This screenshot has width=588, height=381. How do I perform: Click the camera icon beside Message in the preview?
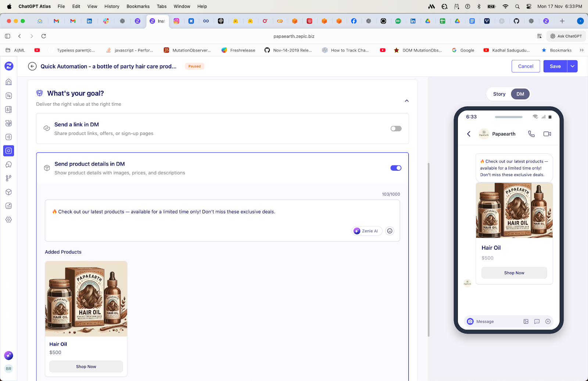pyautogui.click(x=470, y=321)
